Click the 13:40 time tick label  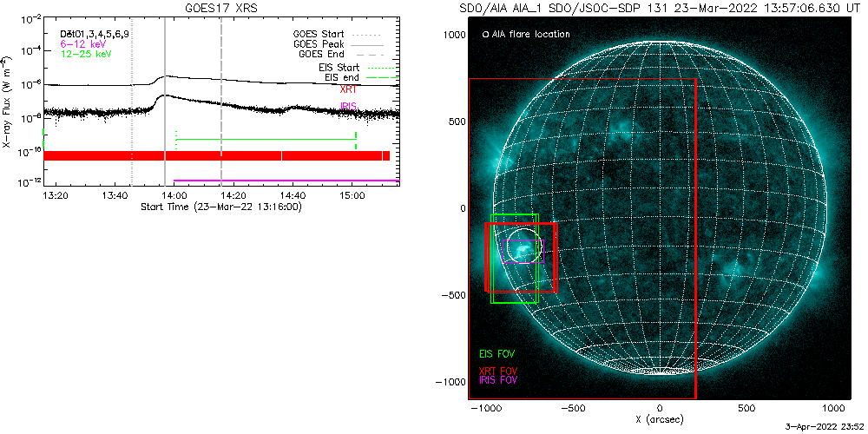(x=115, y=195)
